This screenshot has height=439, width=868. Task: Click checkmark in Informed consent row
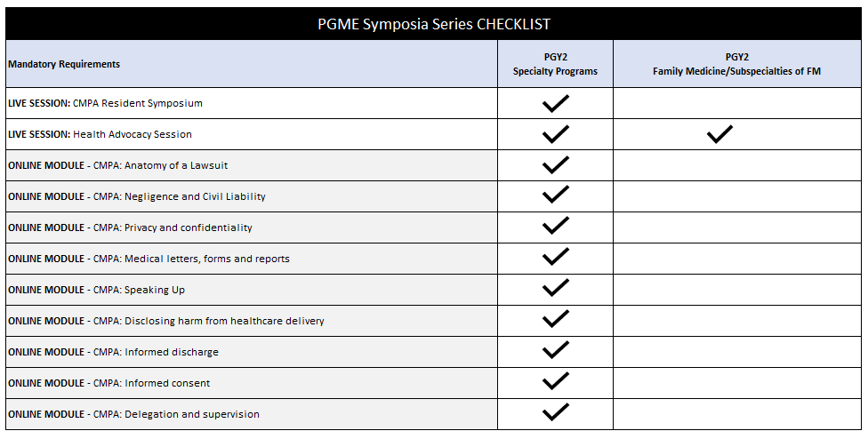click(x=555, y=383)
